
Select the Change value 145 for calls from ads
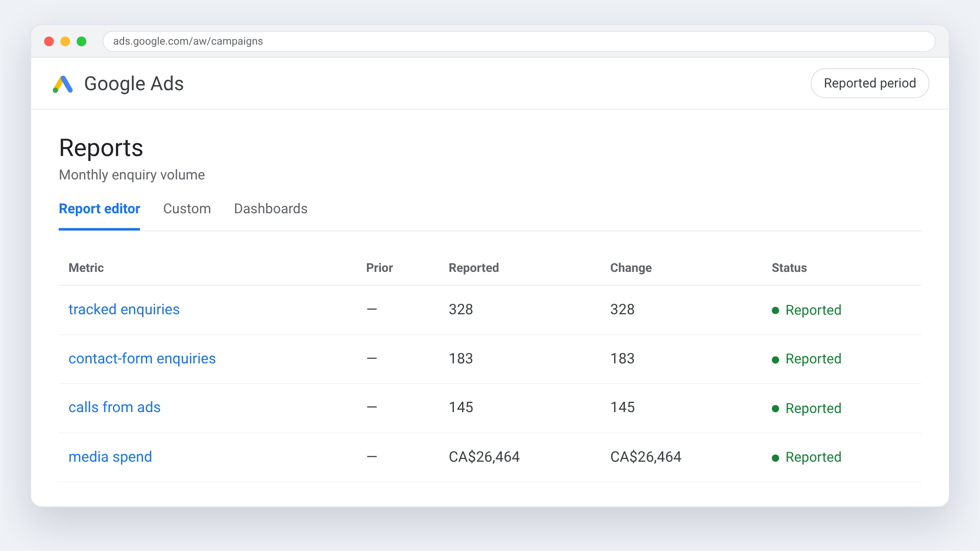(x=622, y=407)
